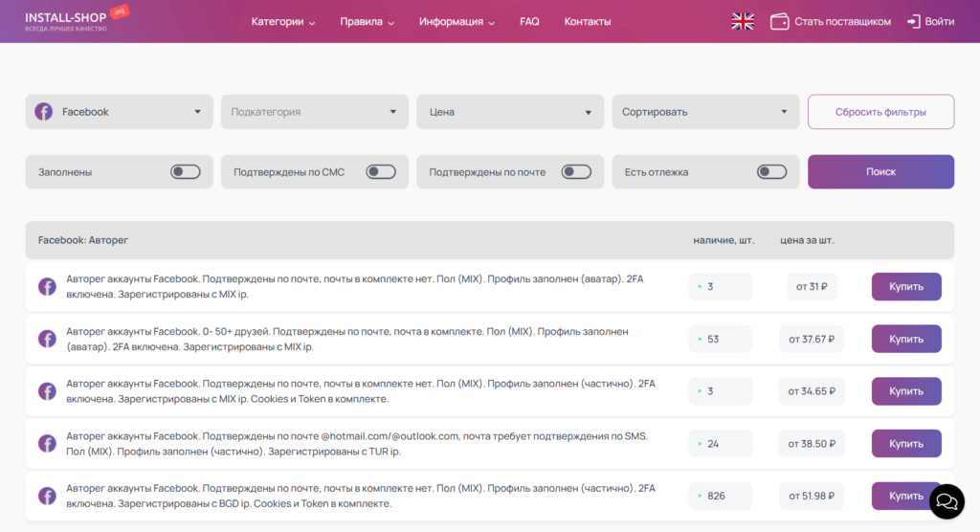This screenshot has height=532, width=980.
Task: Click Сбросить фильтры button
Action: (880, 112)
